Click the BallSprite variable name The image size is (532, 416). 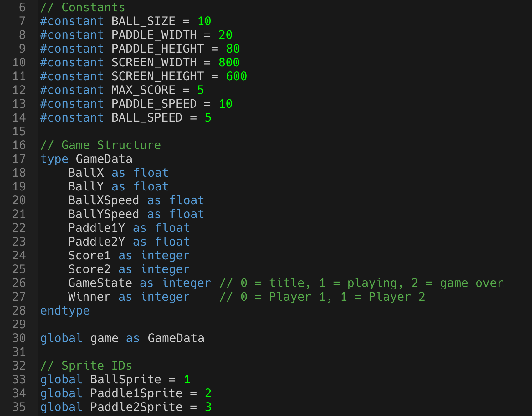click(x=126, y=379)
